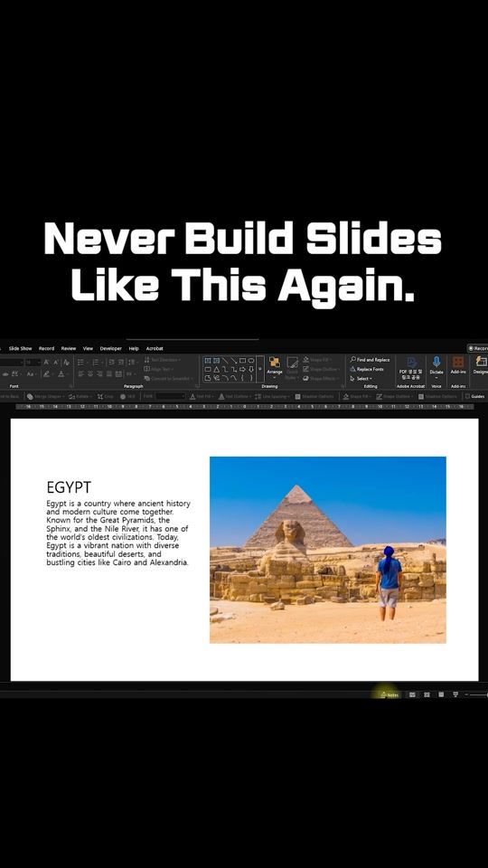This screenshot has height=868, width=488.
Task: Open the Arrange dropdown arrow
Action: 275,376
